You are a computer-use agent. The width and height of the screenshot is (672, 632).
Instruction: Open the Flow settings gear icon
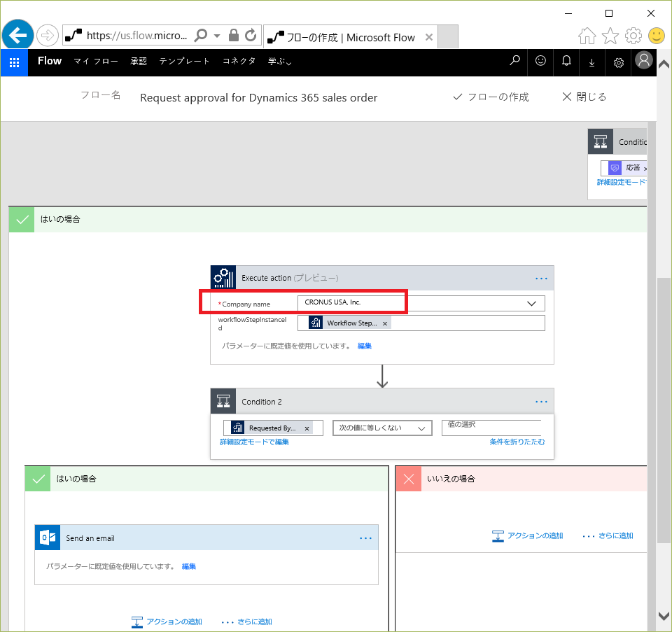coord(618,63)
